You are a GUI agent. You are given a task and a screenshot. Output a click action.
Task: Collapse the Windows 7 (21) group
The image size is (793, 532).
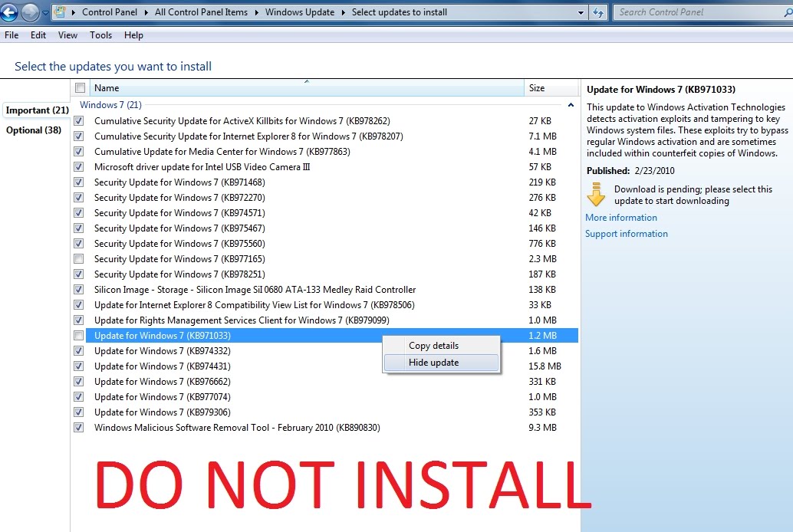click(571, 105)
